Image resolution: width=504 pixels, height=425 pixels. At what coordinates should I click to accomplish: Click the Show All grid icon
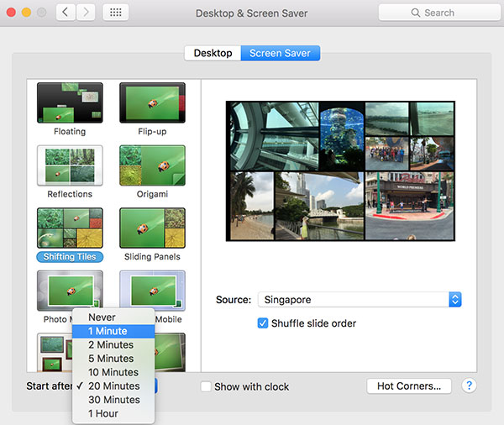[x=115, y=13]
